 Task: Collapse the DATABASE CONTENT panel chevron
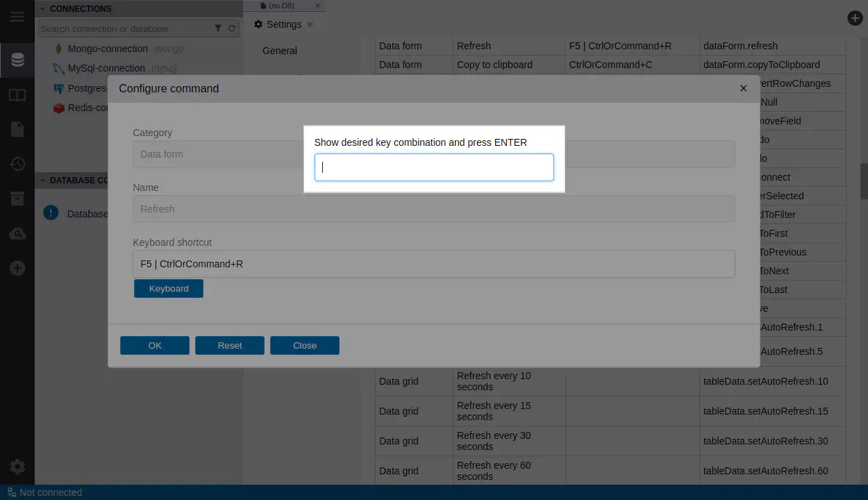coord(42,181)
